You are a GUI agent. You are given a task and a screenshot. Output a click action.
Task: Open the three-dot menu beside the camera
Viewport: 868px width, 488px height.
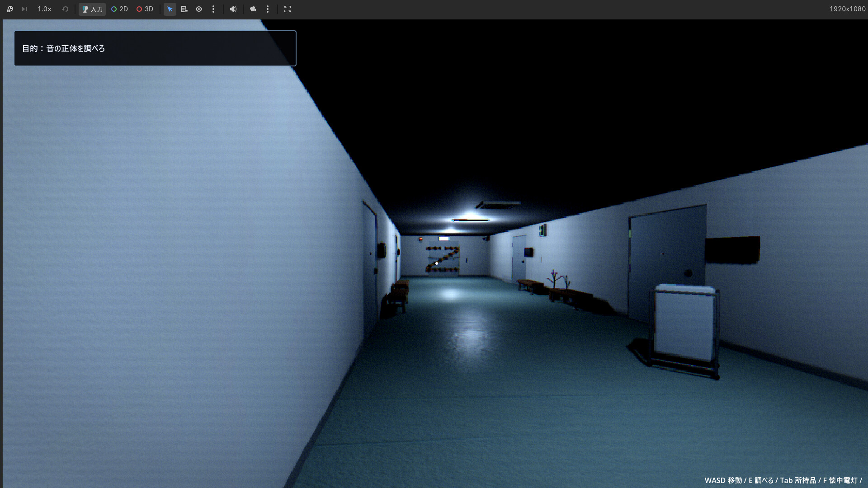coord(268,9)
